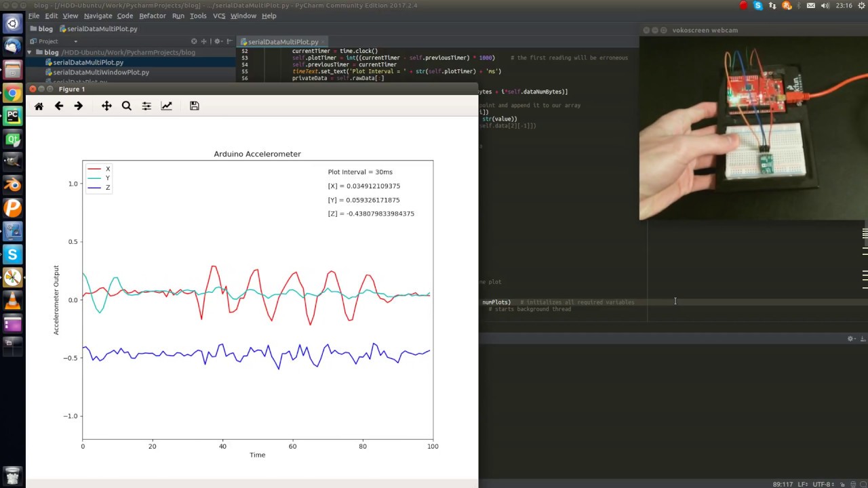868x488 pixels.
Task: Open the system volume indicator menu
Action: click(825, 6)
